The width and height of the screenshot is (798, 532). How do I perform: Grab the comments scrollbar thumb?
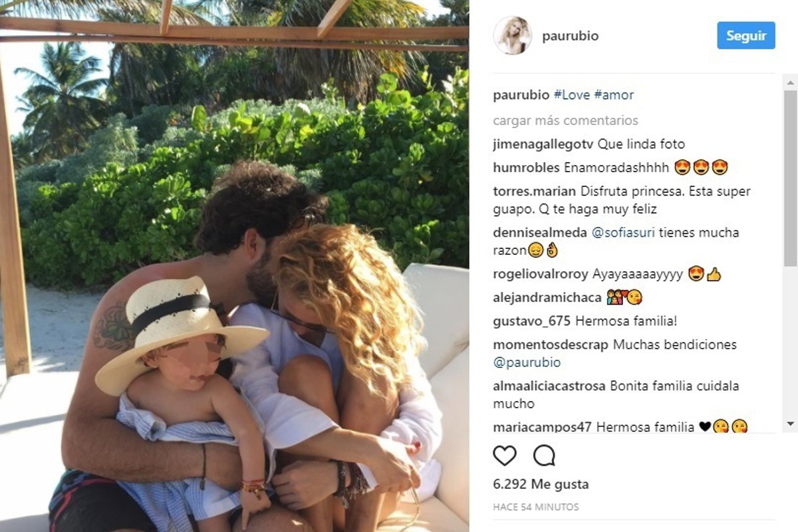tap(790, 178)
